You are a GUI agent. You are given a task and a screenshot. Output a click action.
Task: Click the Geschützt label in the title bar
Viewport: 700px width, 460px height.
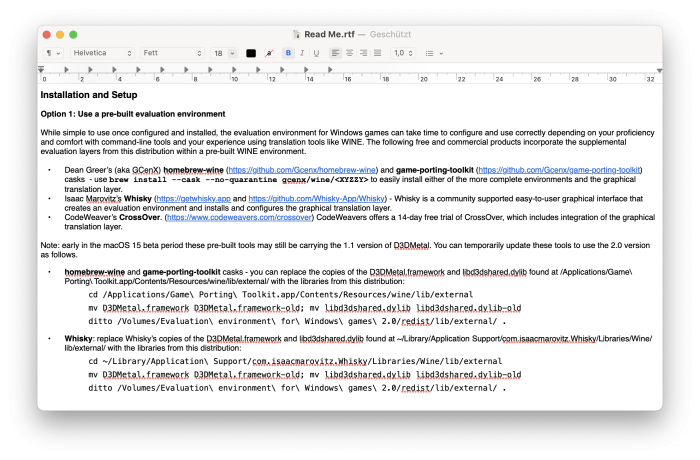390,34
